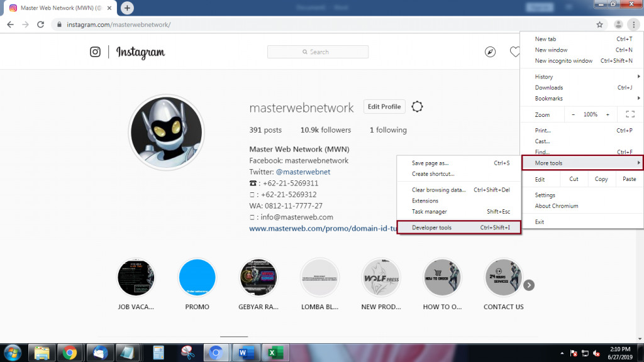Increase zoom with the plus button
The image size is (644, 362).
click(608, 114)
